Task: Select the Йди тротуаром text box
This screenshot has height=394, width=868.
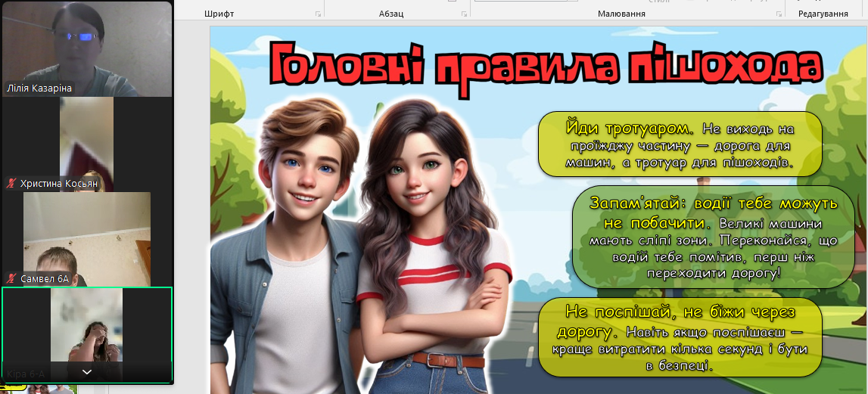Action: click(x=680, y=144)
